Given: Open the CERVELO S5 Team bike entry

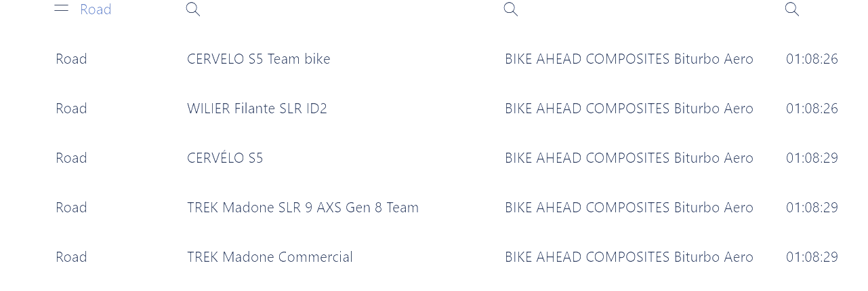Looking at the screenshot, I should pos(258,59).
